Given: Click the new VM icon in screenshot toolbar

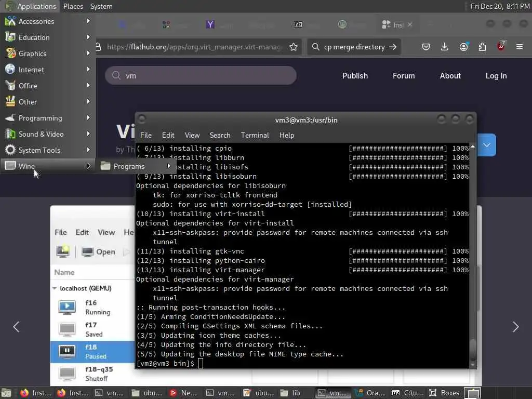Looking at the screenshot, I should coord(63,251).
